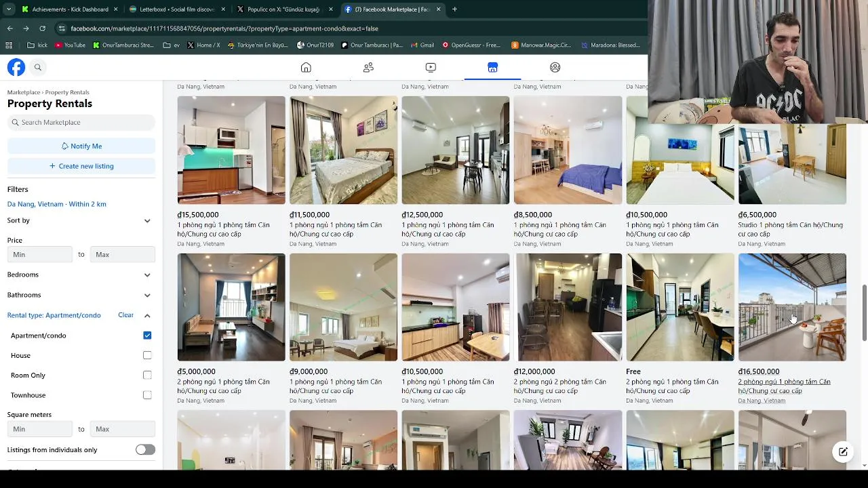Click the Search Marketplace field
This screenshot has height=488, width=868.
[81, 123]
